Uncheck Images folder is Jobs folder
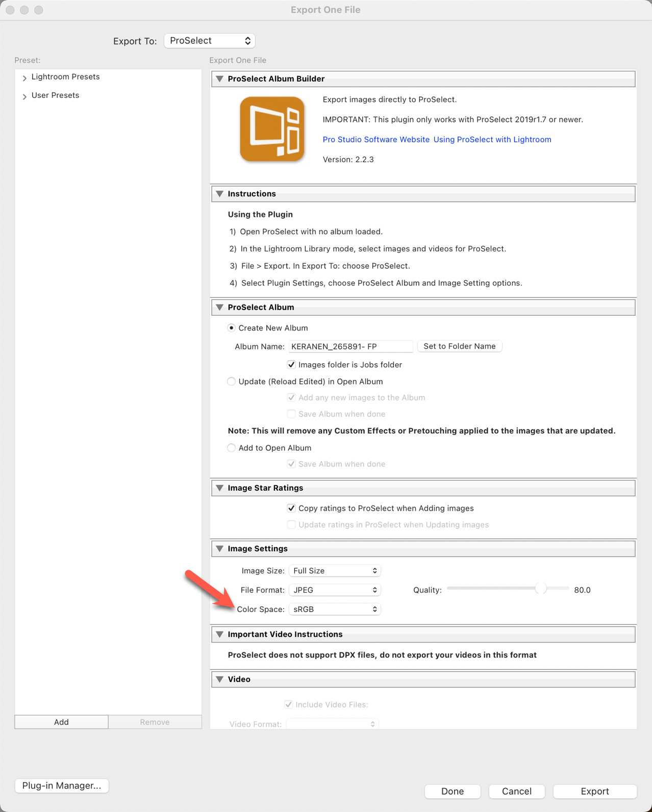The image size is (652, 812). 291,365
